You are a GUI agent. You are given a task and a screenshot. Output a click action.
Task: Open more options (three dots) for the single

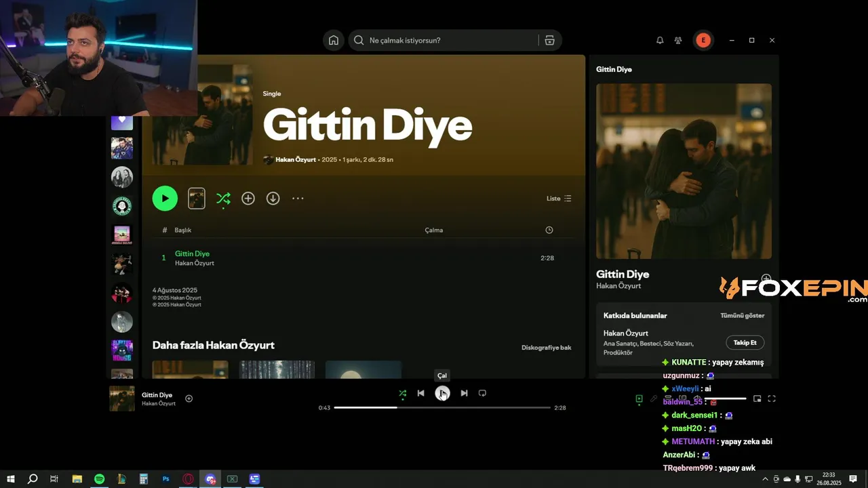pos(298,198)
